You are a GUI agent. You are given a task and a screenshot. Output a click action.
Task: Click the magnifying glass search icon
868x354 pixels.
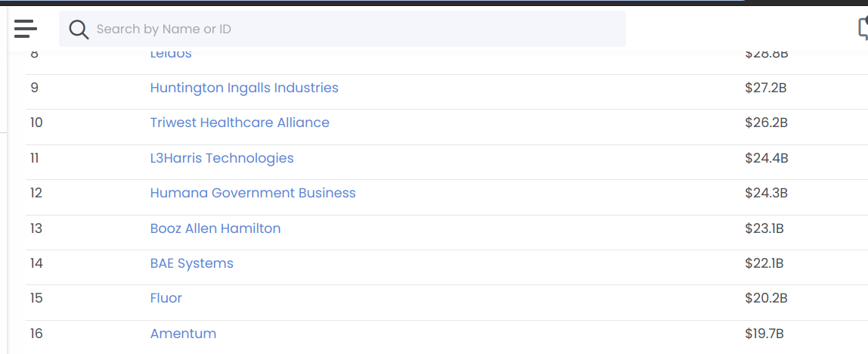(79, 29)
